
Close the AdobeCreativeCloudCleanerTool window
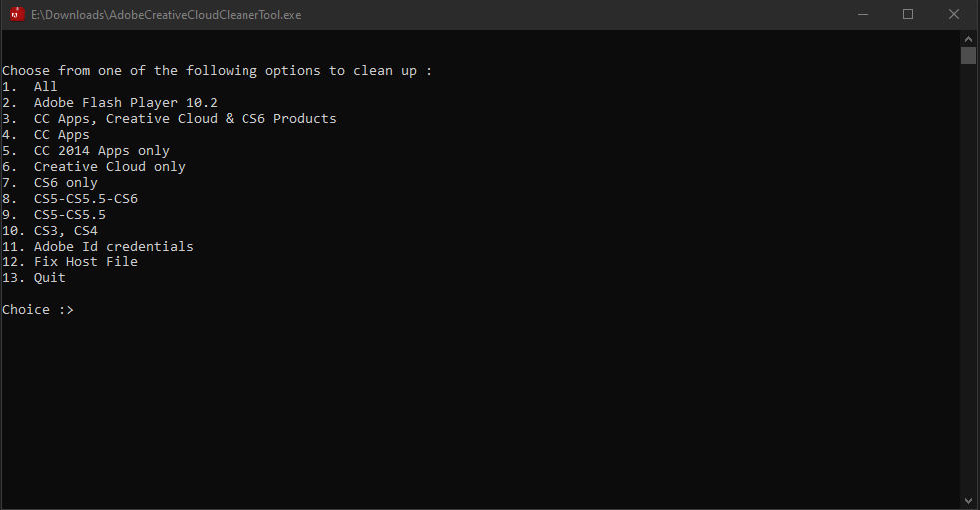pyautogui.click(x=954, y=14)
